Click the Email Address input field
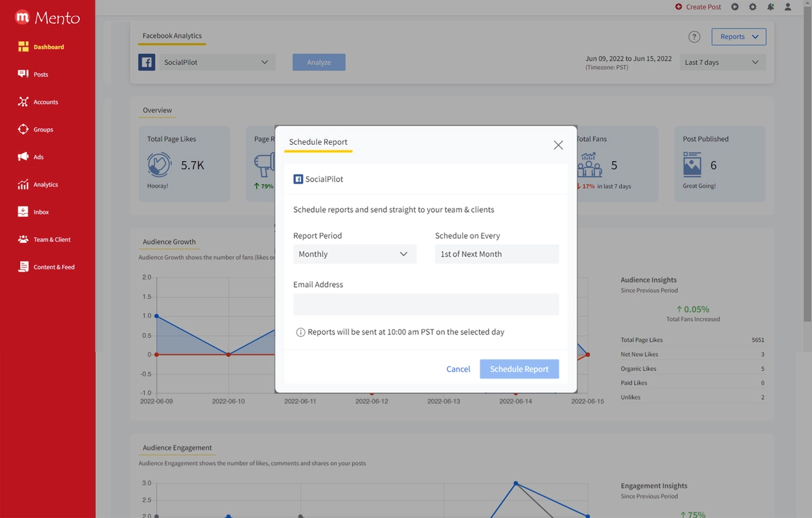 pyautogui.click(x=426, y=304)
